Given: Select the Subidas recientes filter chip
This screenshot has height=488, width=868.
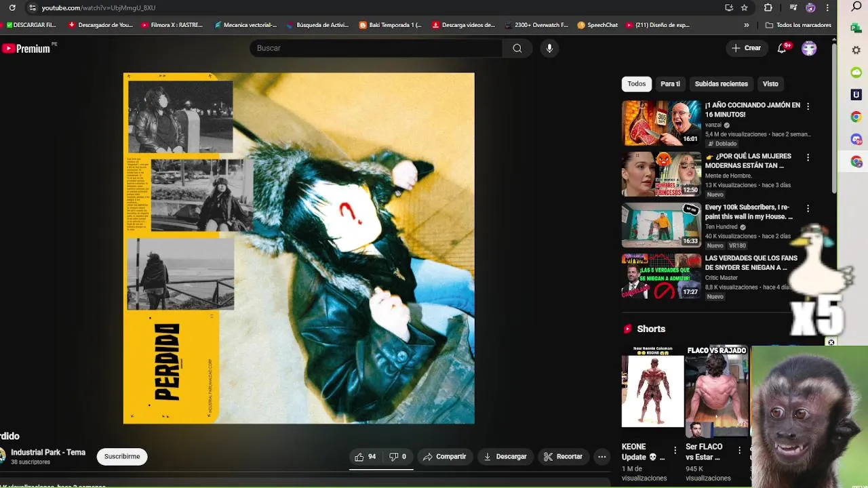Looking at the screenshot, I should tap(721, 84).
